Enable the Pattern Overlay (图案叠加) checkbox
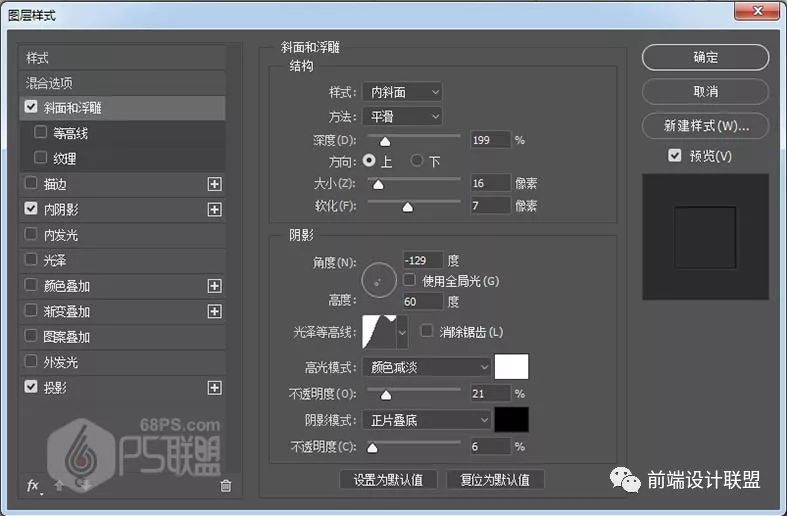 31,335
